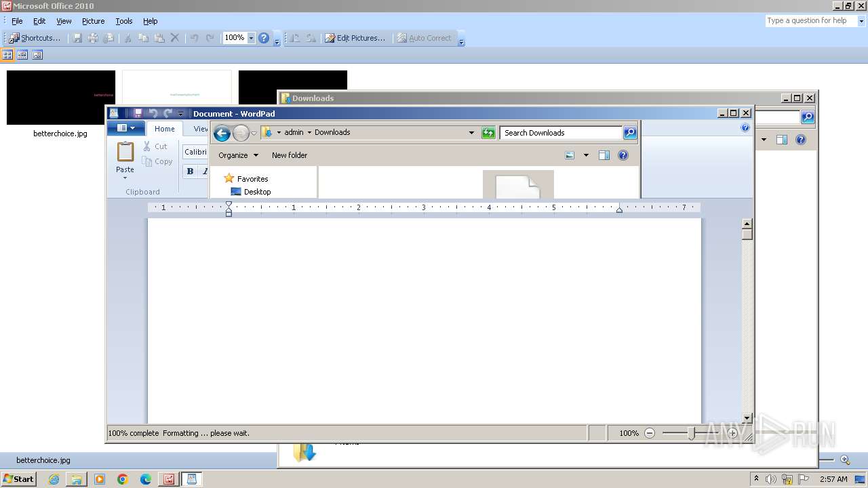Click the Copy icon in Picture Manager toolbar
The image size is (868, 488).
click(x=143, y=38)
